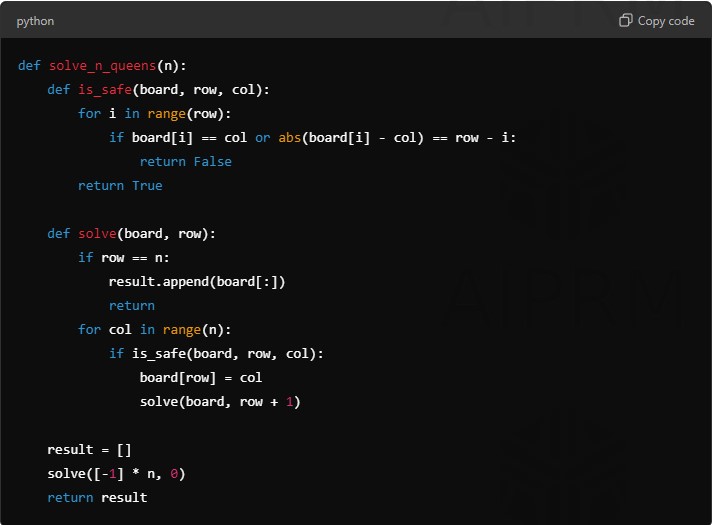Click the 'board[row] = col' assignment
The image size is (712, 525).
click(x=200, y=378)
